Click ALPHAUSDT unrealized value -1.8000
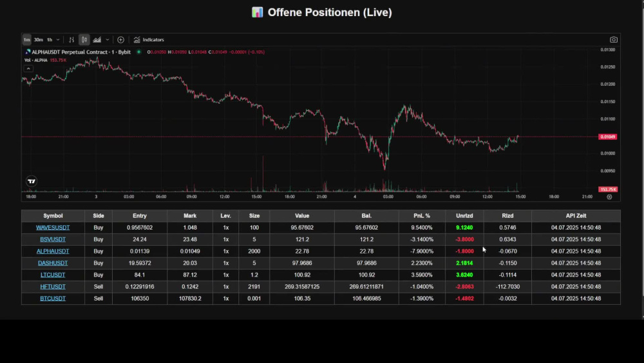This screenshot has width=644, height=363. pyautogui.click(x=464, y=251)
